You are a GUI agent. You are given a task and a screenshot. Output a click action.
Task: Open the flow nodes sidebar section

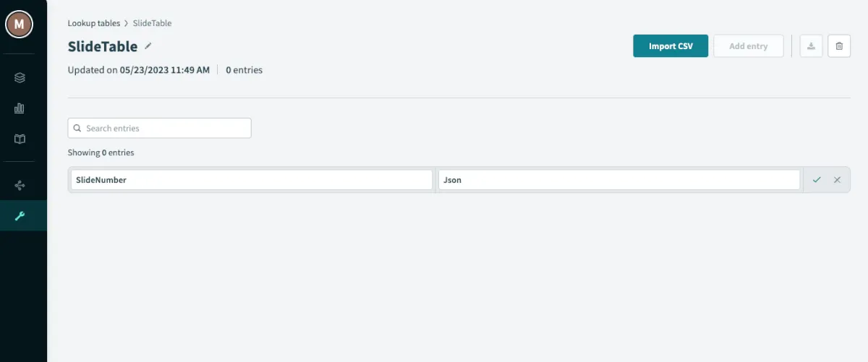[20, 186]
